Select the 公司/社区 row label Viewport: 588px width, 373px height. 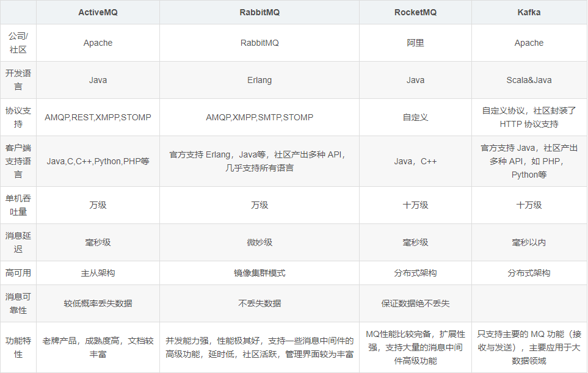coord(18,43)
